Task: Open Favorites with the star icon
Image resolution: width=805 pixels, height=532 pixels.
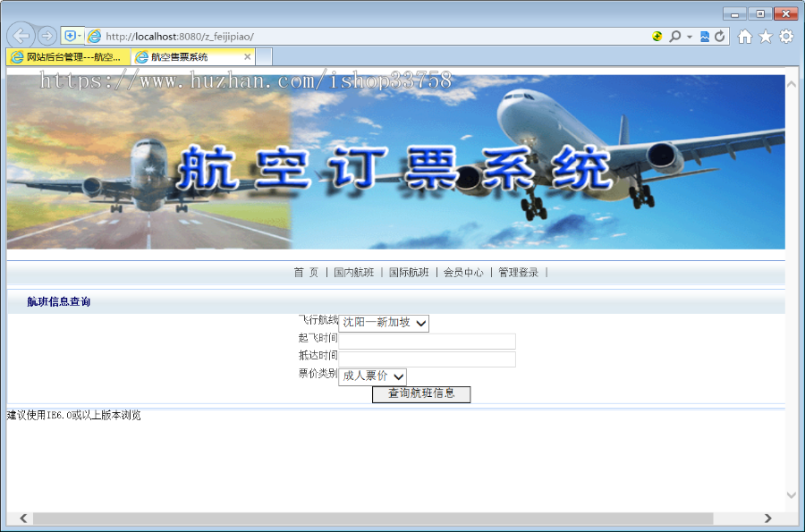Action: (x=766, y=36)
